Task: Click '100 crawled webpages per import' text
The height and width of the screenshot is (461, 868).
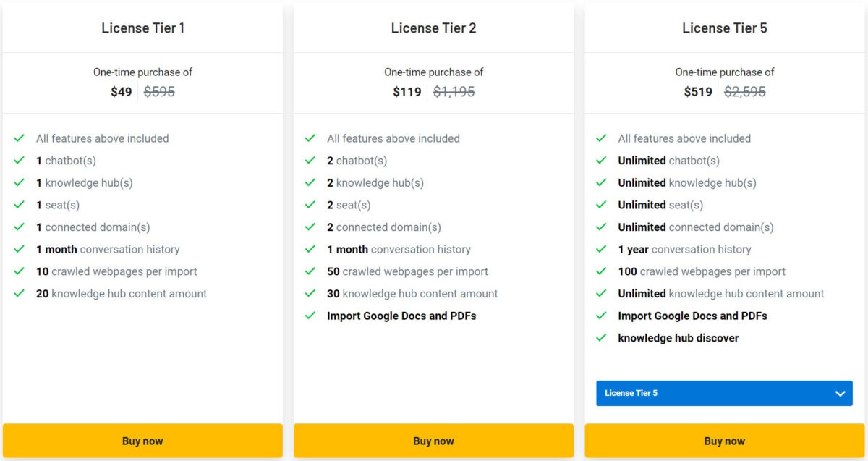Action: point(702,271)
